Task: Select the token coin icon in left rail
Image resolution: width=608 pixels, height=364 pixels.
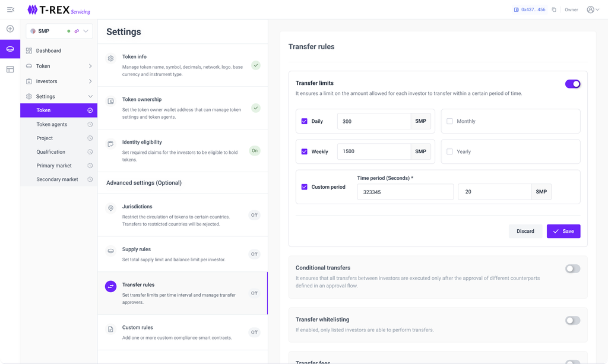Action: (x=10, y=49)
